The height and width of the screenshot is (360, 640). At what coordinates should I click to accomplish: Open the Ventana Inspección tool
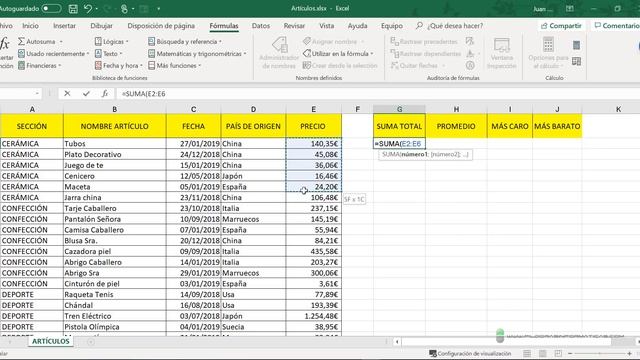click(x=502, y=53)
